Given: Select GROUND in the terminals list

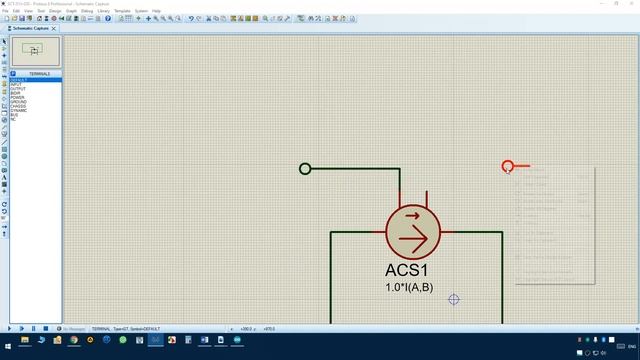Looking at the screenshot, I should [18, 102].
